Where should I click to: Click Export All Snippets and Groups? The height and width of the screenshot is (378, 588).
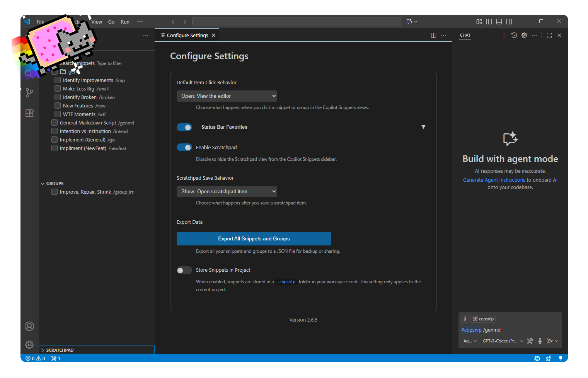click(x=254, y=238)
